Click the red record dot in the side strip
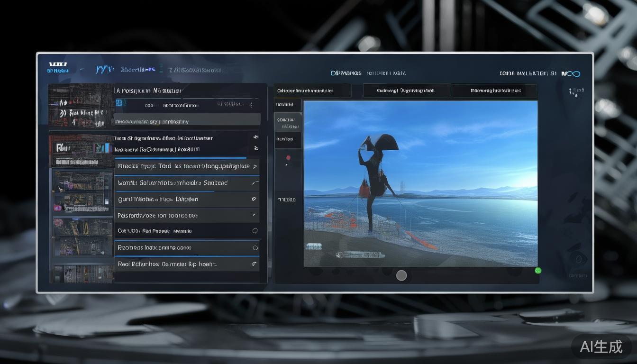The width and height of the screenshot is (637, 364). [288, 158]
